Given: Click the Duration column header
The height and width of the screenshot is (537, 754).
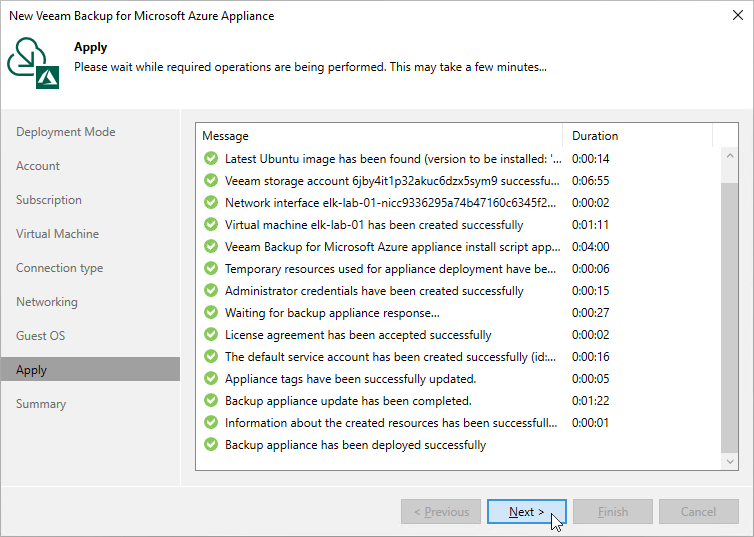Looking at the screenshot, I should click(637, 136).
